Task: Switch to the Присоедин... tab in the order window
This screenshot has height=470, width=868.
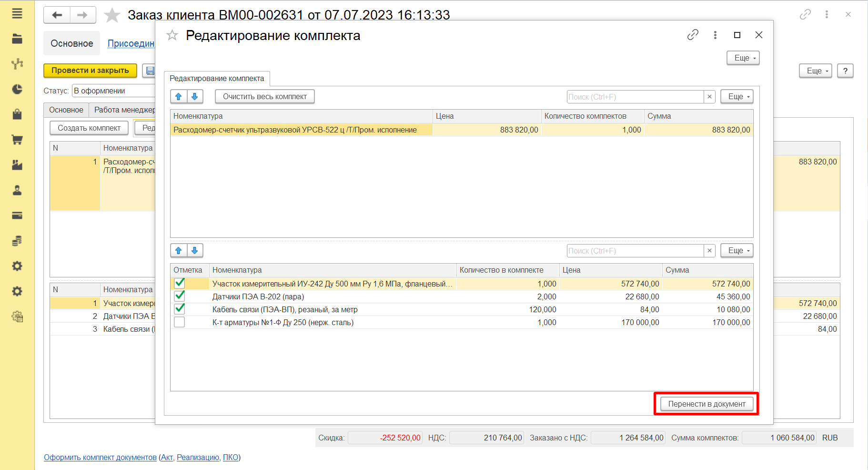Action: 131,43
